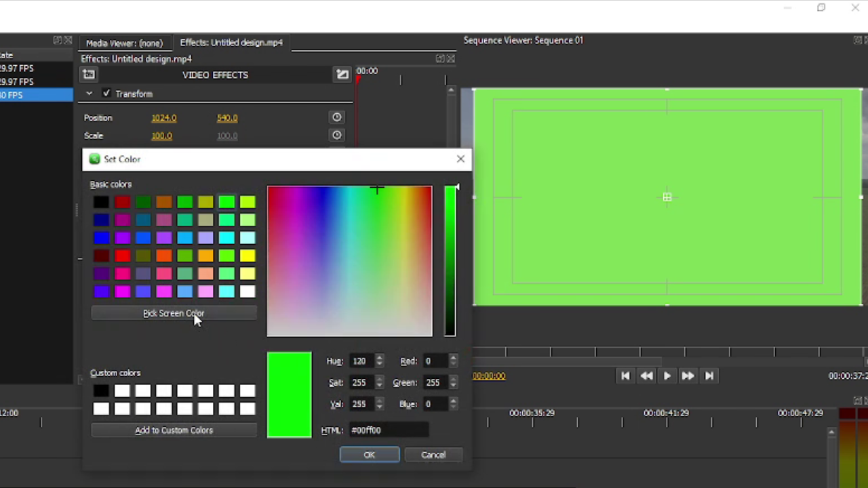Click OK to apply the selected color
Viewport: 868px width, 488px height.
[369, 454]
